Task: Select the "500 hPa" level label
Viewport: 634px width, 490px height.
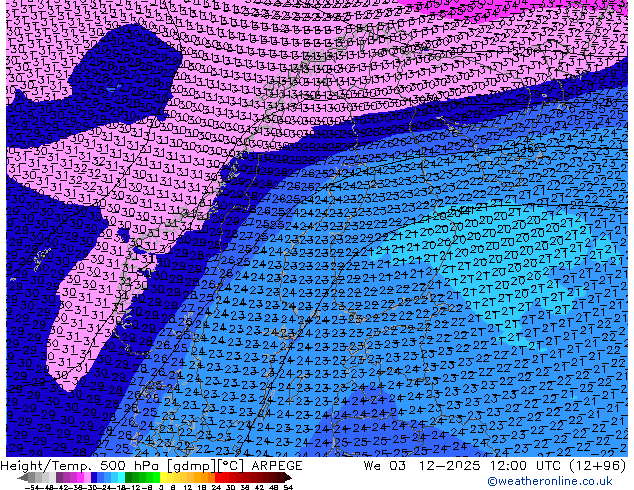Action: 131,466
